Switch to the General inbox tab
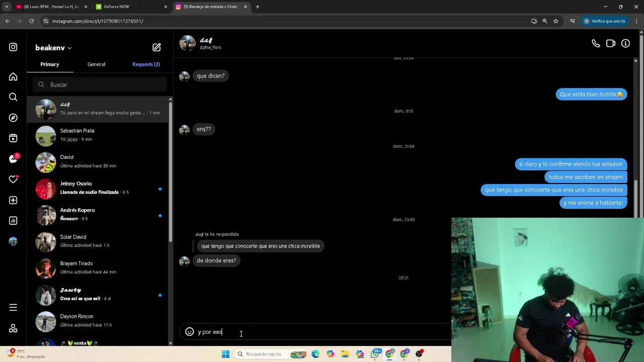Screen dimensions: 644x362 tap(96, 64)
